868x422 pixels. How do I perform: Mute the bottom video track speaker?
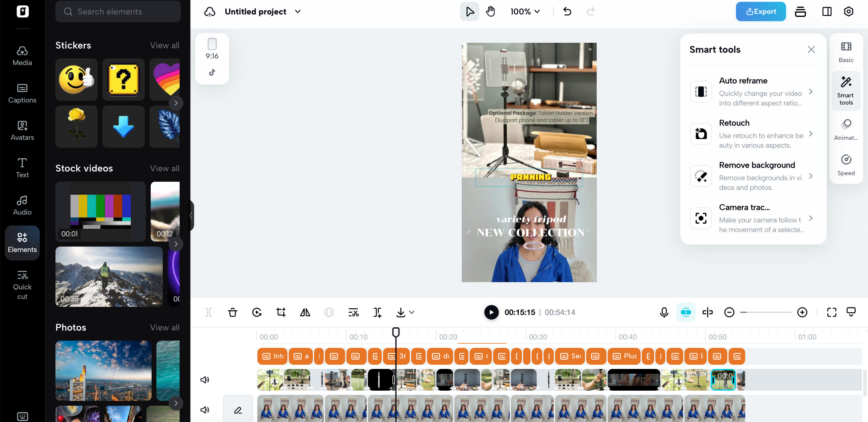tap(205, 410)
